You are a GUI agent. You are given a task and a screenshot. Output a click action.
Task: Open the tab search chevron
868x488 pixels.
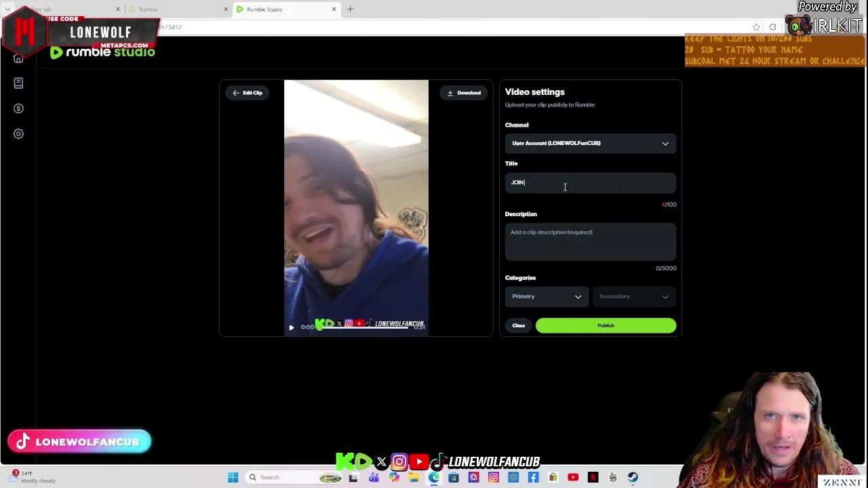[x=7, y=9]
